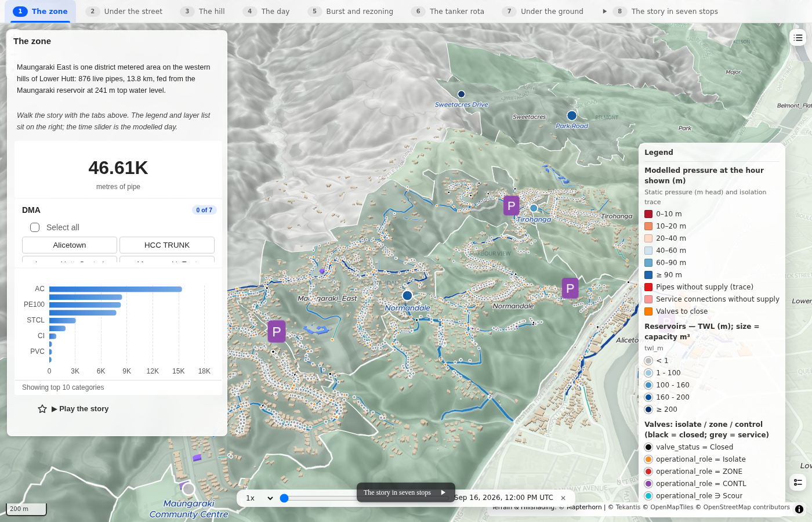Click the time slider handle
Viewport: 812px width, 522px height.
[284, 498]
